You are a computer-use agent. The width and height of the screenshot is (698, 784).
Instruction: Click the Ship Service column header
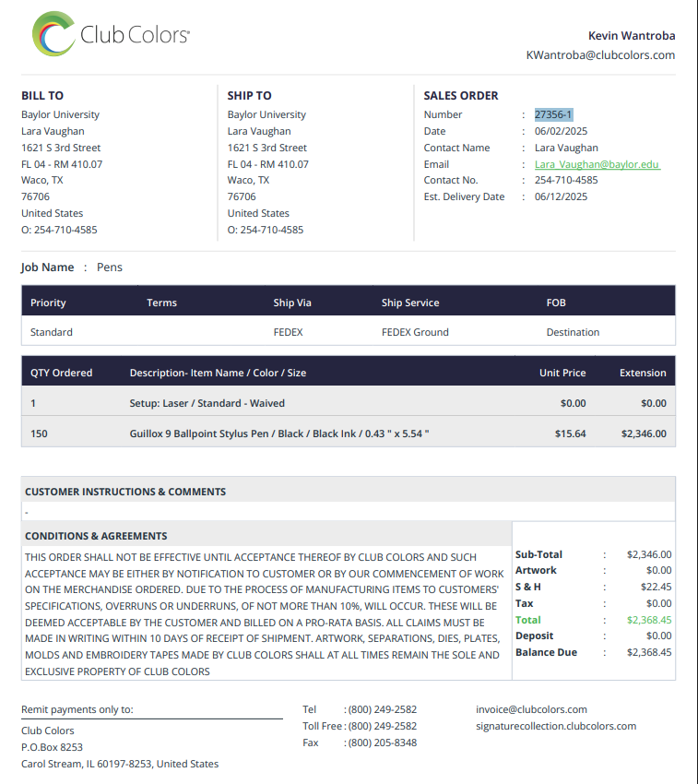pyautogui.click(x=410, y=303)
